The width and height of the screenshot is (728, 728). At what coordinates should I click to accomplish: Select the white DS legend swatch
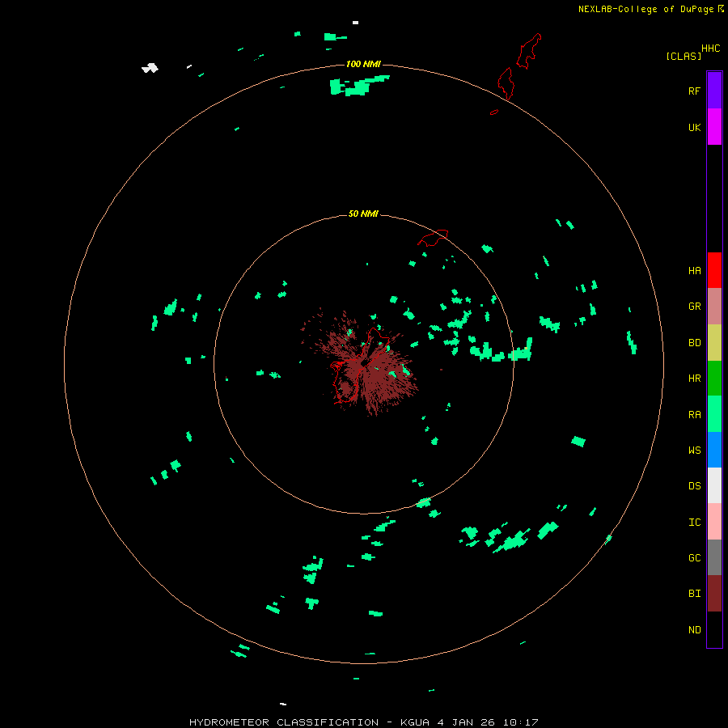click(714, 485)
